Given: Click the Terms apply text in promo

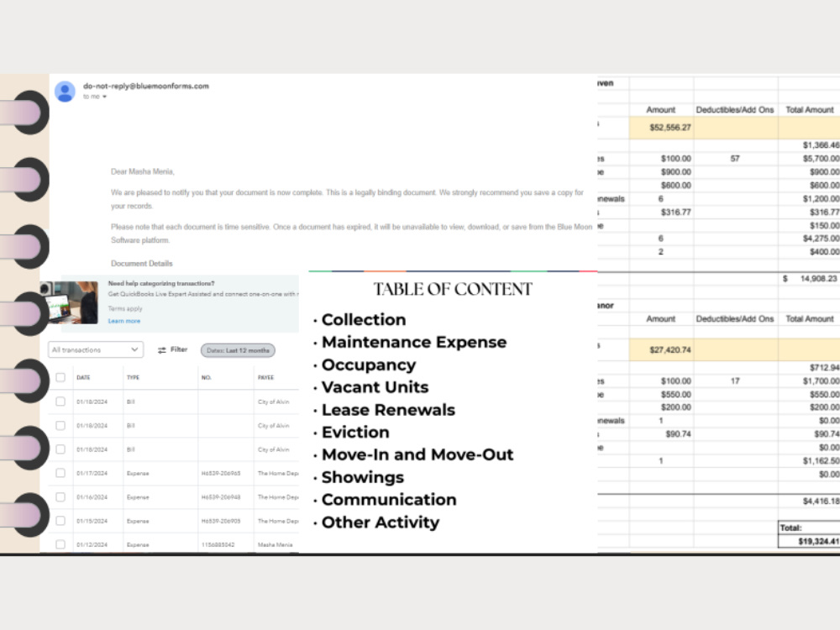Looking at the screenshot, I should [125, 308].
